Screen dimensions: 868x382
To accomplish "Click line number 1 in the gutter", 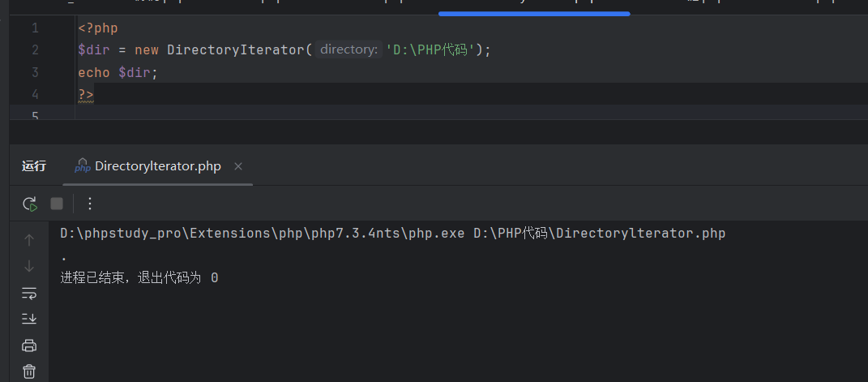I will click(x=35, y=28).
